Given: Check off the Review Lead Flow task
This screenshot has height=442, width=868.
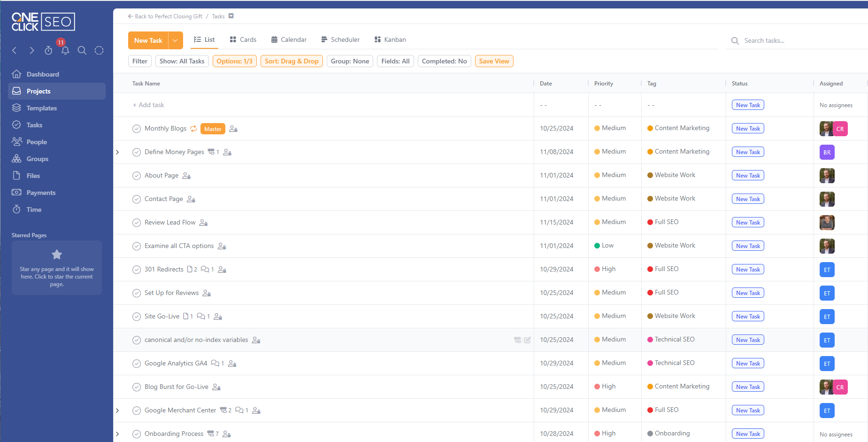Looking at the screenshot, I should pyautogui.click(x=137, y=223).
